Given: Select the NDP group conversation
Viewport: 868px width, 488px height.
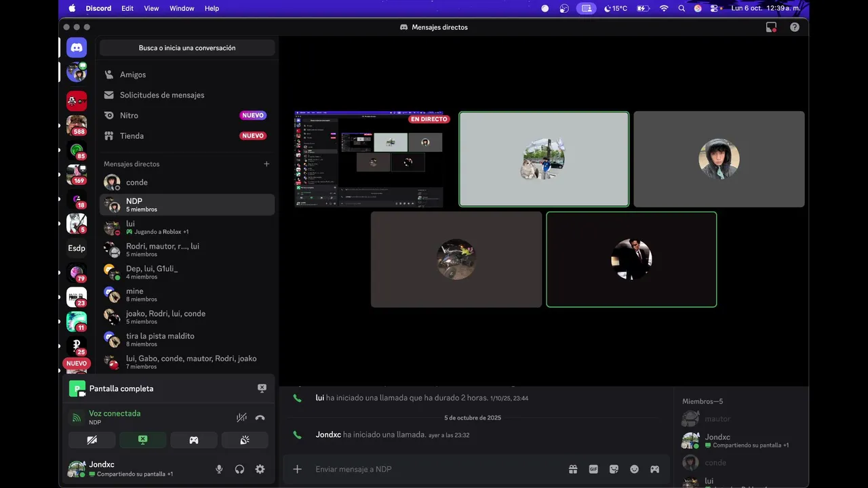Looking at the screenshot, I should pyautogui.click(x=187, y=205).
